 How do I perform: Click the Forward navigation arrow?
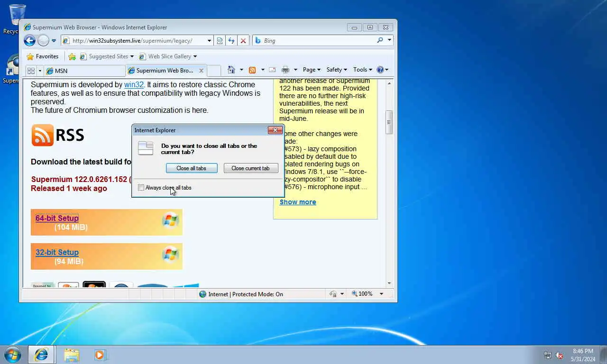click(x=43, y=41)
